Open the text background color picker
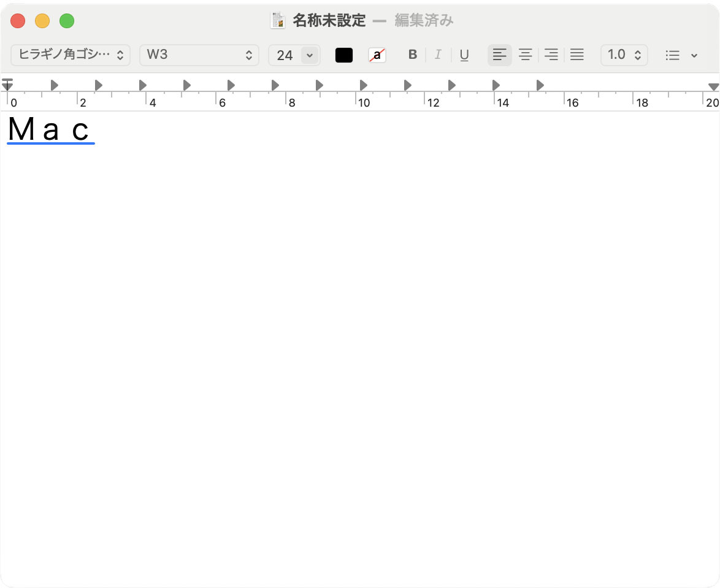This screenshot has width=720, height=588. (377, 55)
